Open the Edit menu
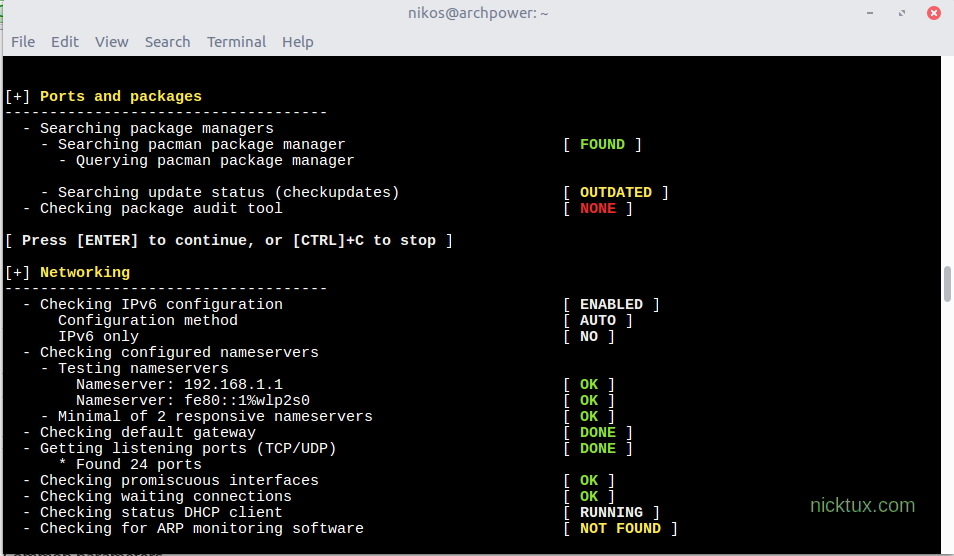Viewport: 954px width, 556px height. point(65,42)
